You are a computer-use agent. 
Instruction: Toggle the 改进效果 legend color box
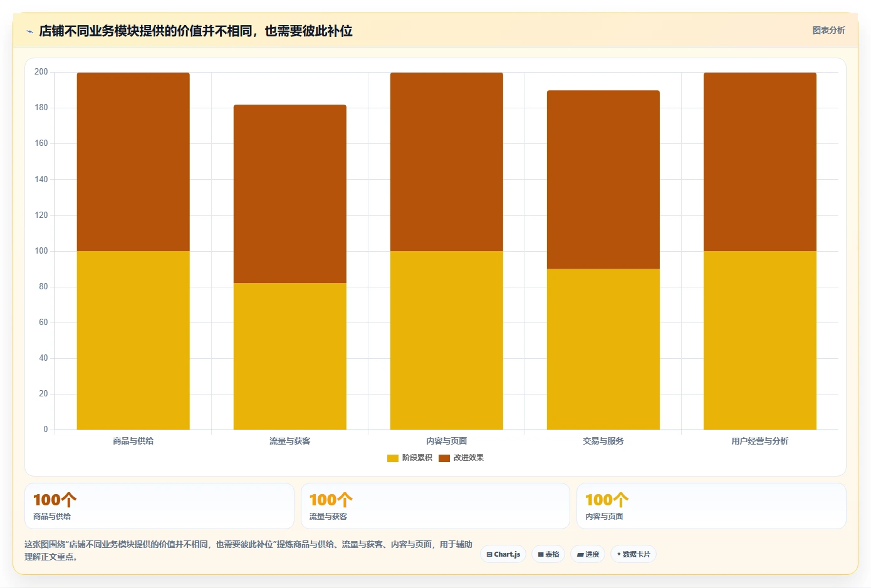pyautogui.click(x=444, y=458)
